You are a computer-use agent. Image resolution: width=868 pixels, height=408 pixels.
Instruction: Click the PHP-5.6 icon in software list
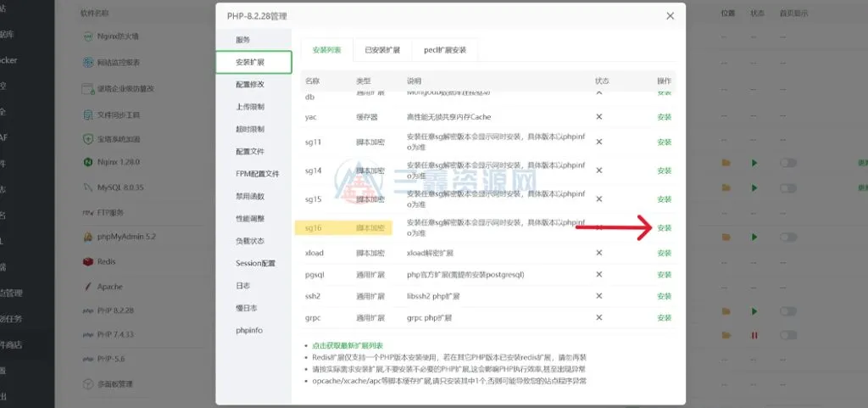click(87, 359)
